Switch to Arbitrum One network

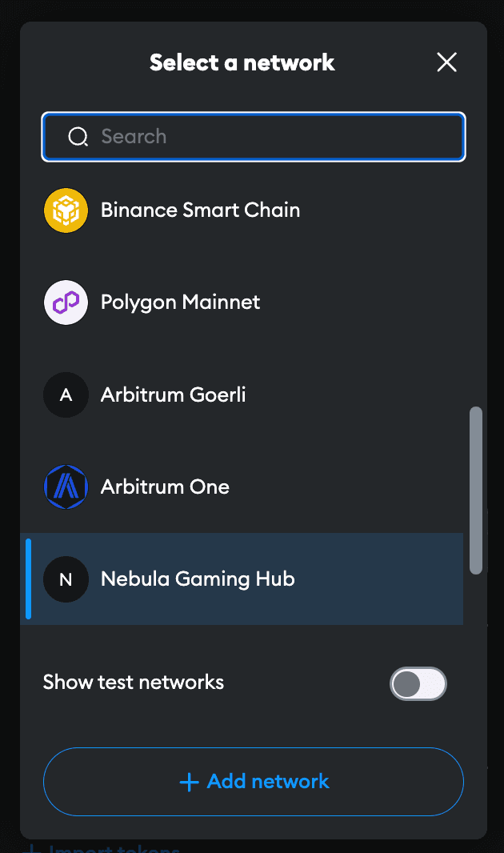(x=166, y=487)
